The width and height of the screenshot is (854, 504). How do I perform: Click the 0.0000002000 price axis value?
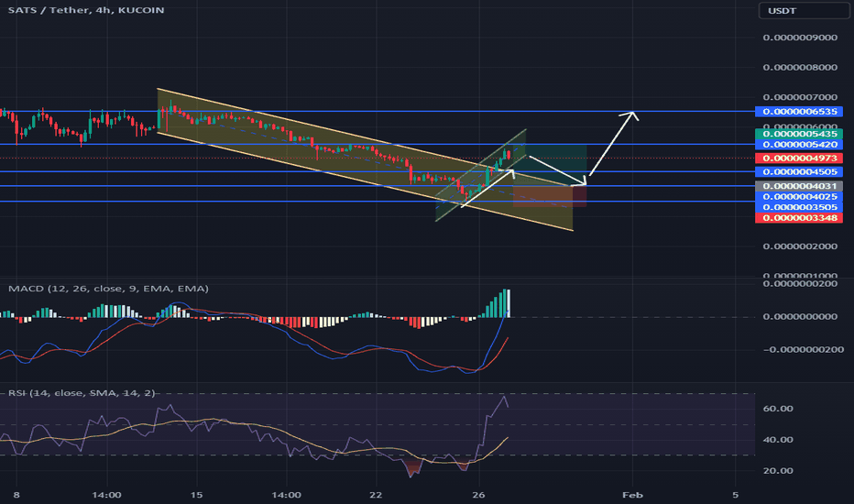pos(800,247)
